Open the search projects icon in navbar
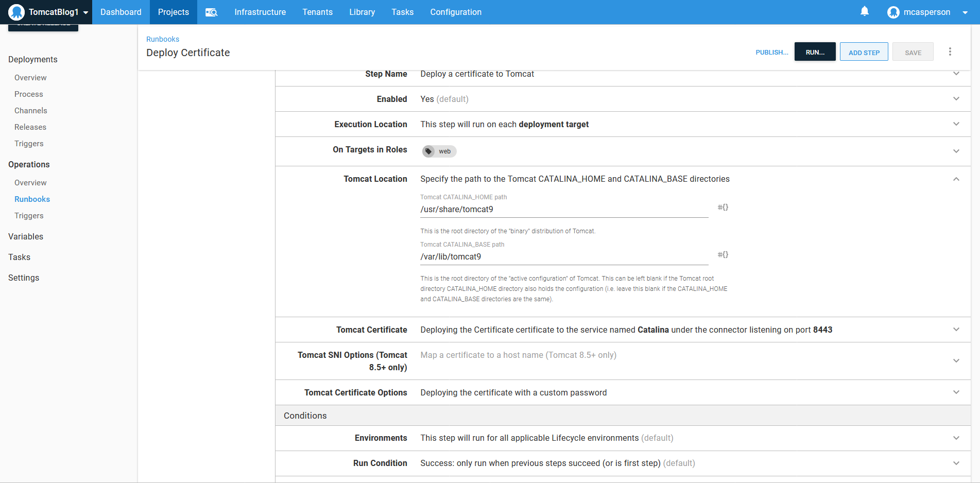The width and height of the screenshot is (980, 483). click(211, 12)
